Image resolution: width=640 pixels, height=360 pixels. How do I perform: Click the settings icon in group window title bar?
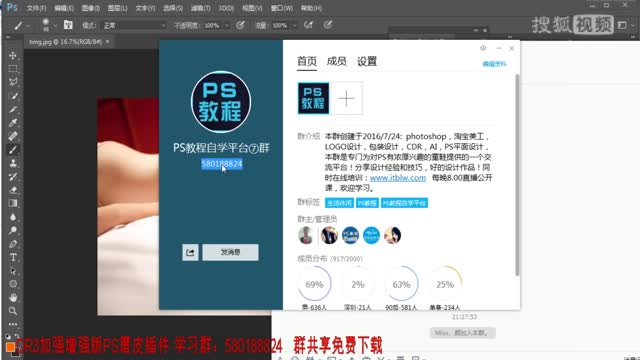pyautogui.click(x=483, y=48)
